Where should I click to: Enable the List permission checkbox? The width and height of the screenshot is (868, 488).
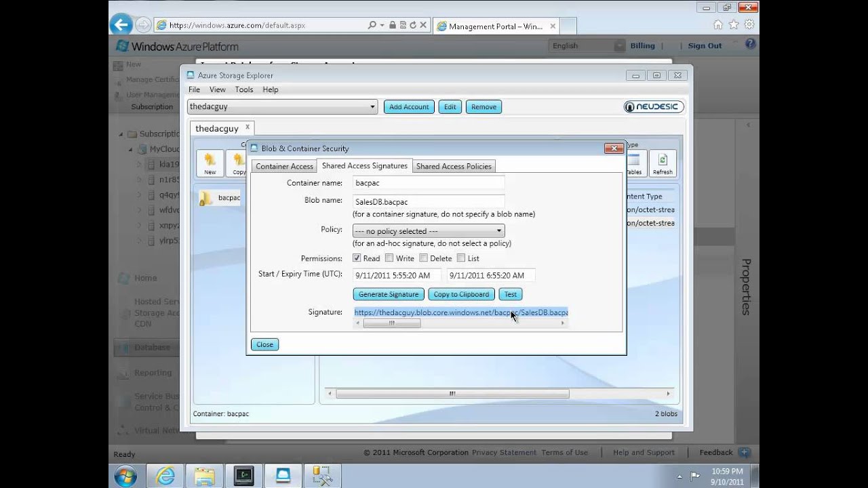tap(461, 258)
